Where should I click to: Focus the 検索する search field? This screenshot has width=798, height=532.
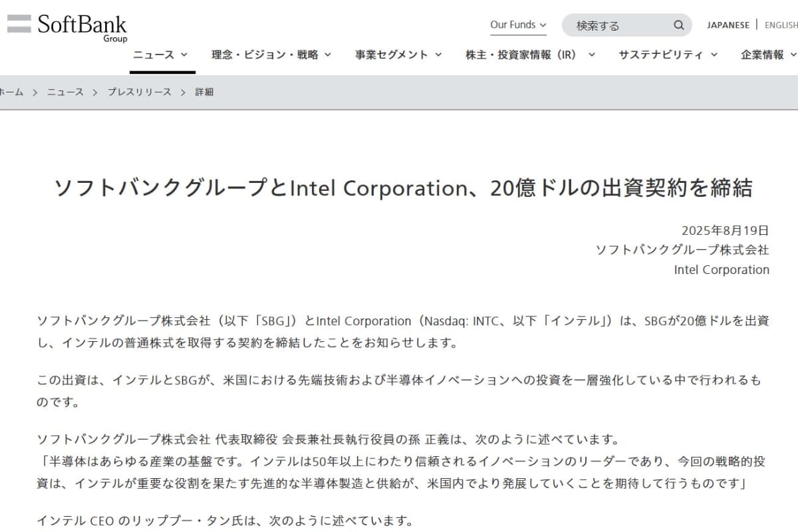click(618, 25)
